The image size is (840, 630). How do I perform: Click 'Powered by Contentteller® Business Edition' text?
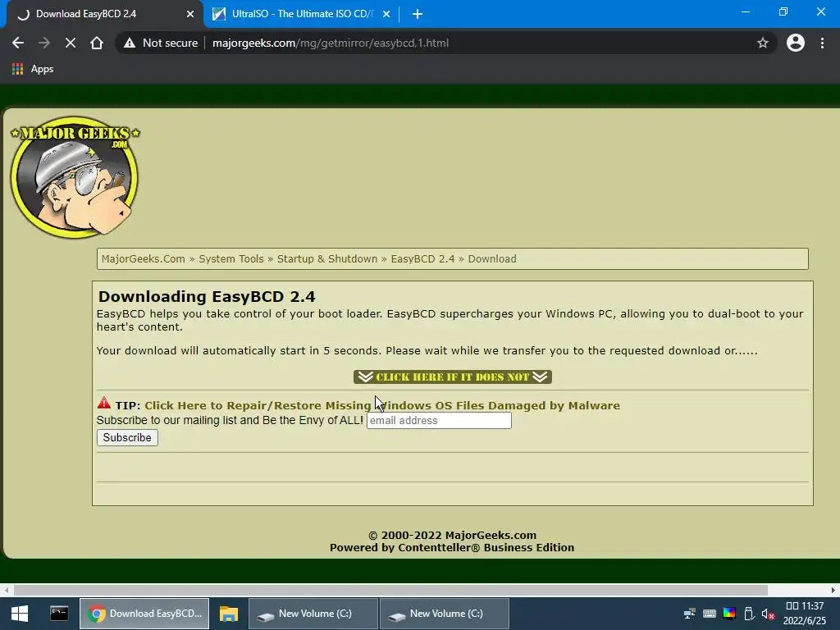pyautogui.click(x=452, y=547)
